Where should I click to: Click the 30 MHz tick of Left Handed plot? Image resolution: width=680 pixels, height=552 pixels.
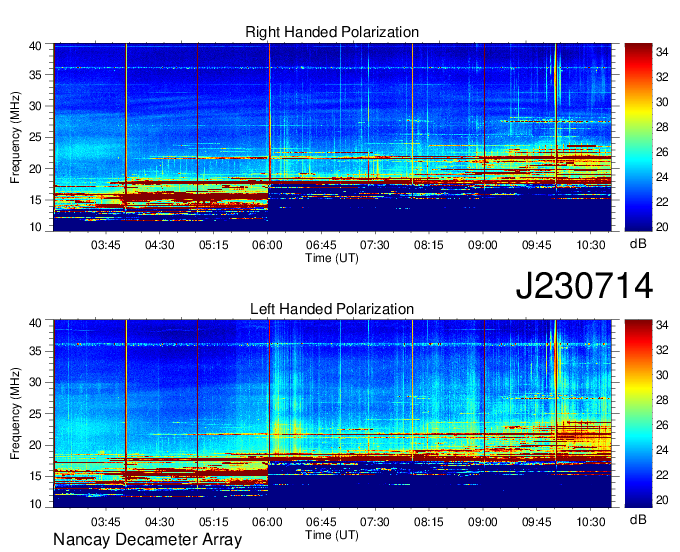(35, 382)
